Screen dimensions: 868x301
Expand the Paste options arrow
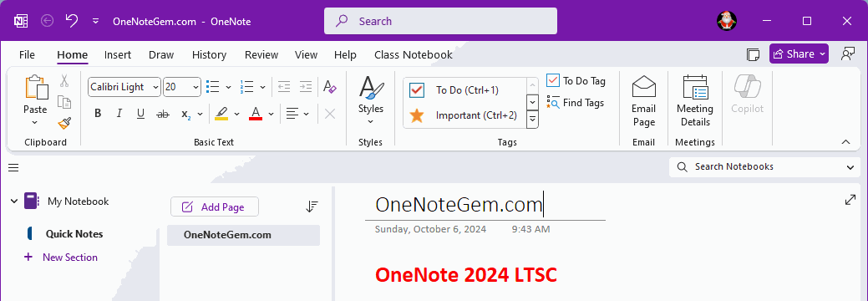35,122
